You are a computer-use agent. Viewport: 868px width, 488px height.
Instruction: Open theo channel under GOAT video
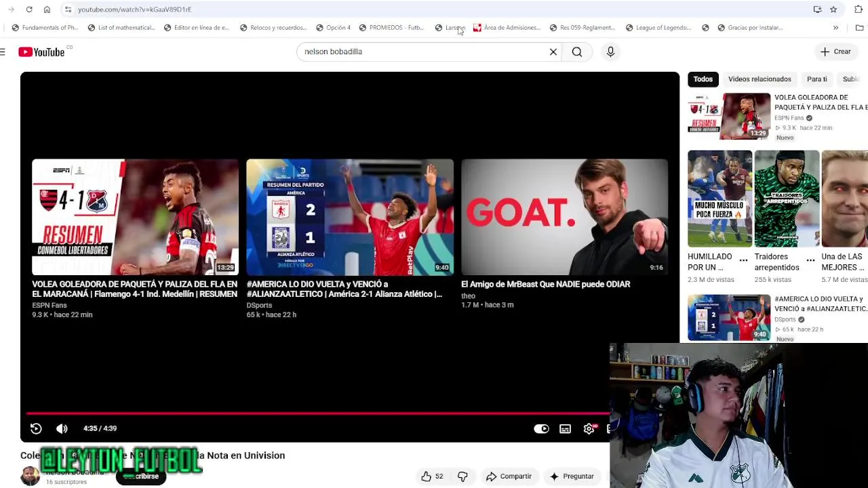(468, 296)
